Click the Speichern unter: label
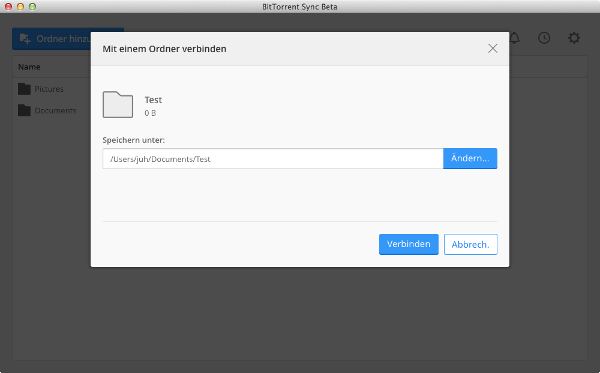Screen dimensions: 600x373 coord(134,140)
